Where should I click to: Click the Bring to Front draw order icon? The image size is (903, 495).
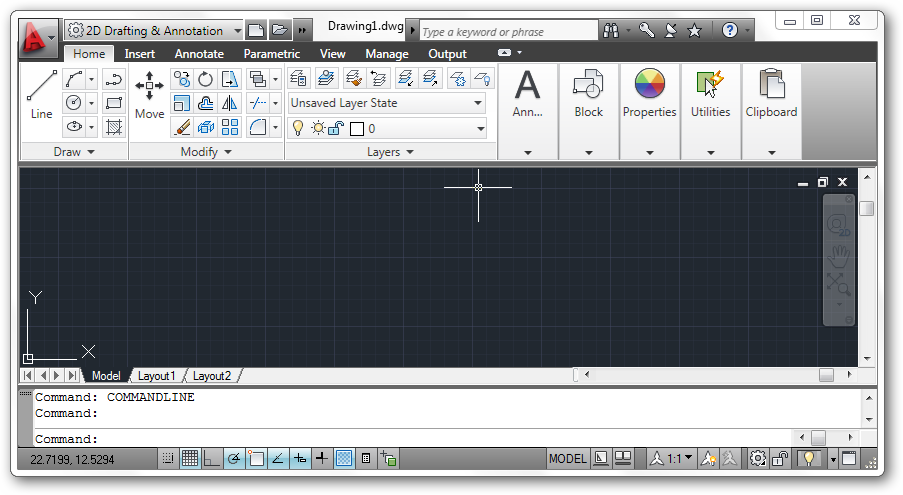pos(257,79)
